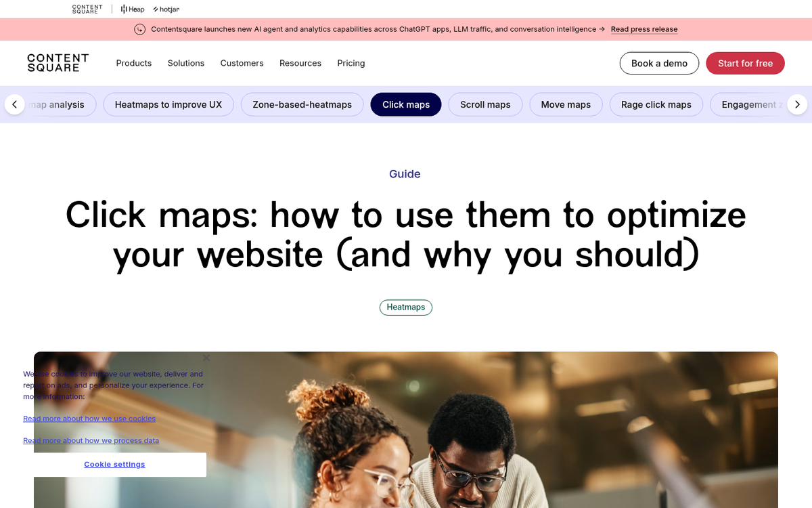Select the Heatmaps tag under the title
The width and height of the screenshot is (812, 508).
tap(406, 307)
